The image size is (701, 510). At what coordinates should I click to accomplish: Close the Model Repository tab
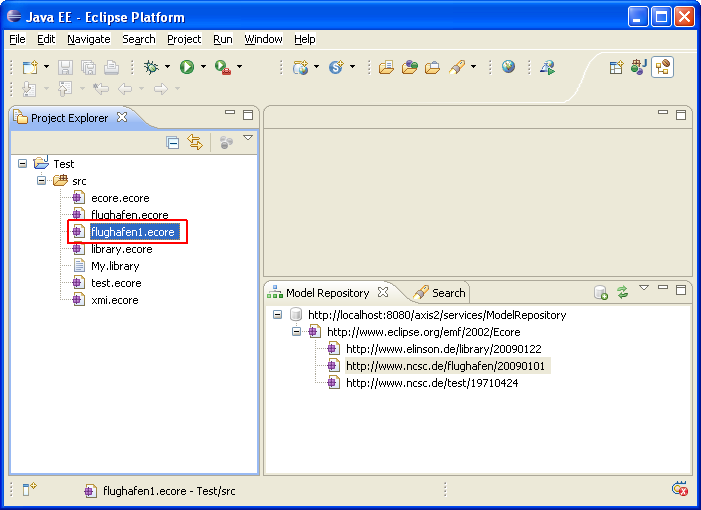point(383,292)
